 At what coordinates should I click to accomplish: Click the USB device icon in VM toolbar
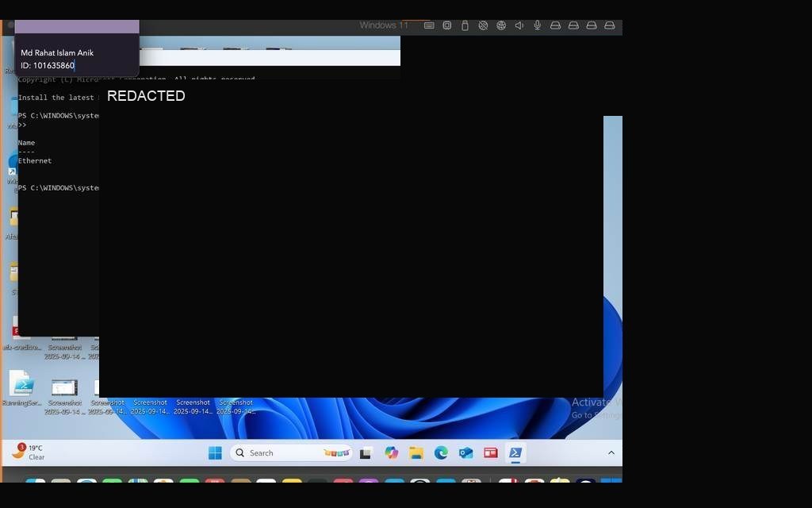(465, 25)
